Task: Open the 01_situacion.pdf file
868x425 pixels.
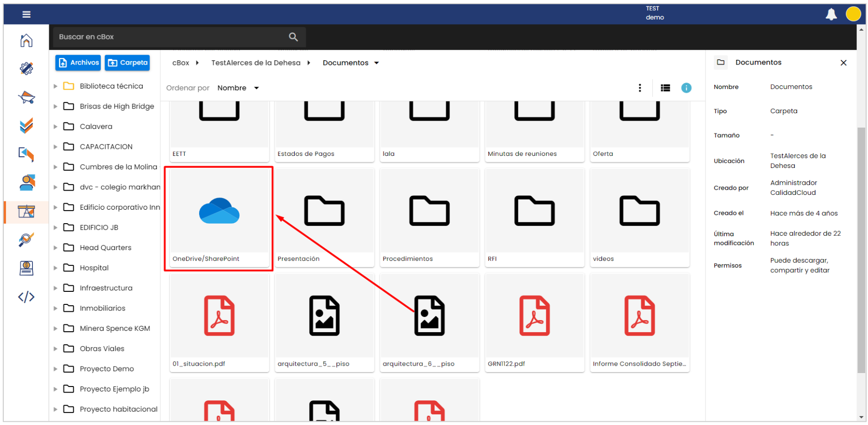Action: (219, 323)
